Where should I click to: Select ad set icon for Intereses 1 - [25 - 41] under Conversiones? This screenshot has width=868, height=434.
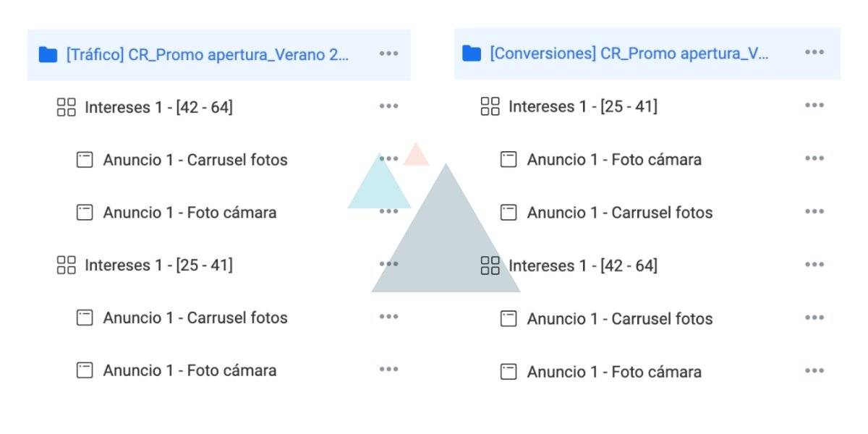(490, 107)
